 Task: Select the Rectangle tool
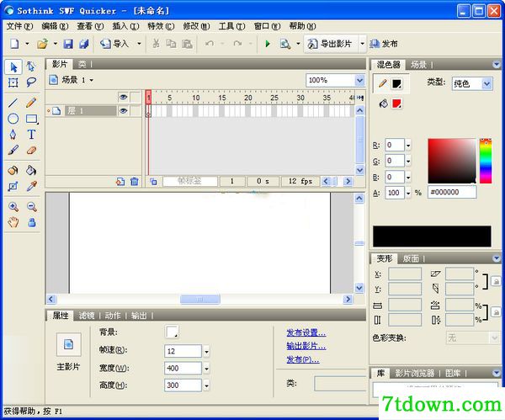pyautogui.click(x=31, y=119)
